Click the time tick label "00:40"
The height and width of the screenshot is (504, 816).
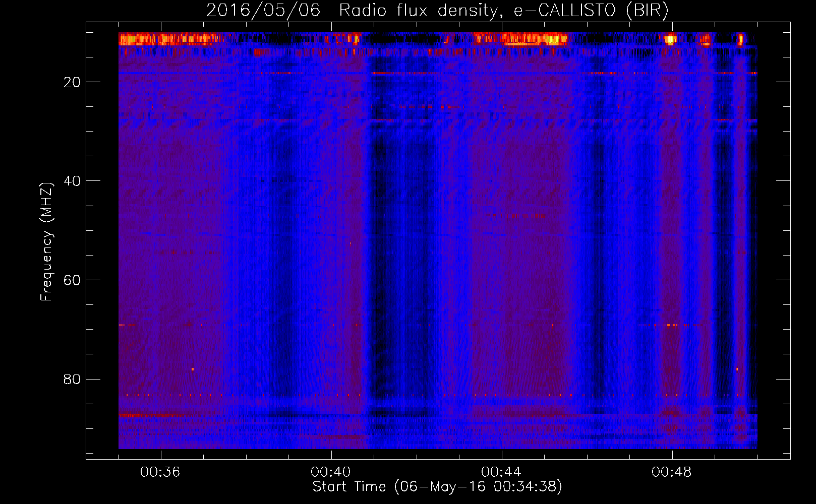pos(331,472)
